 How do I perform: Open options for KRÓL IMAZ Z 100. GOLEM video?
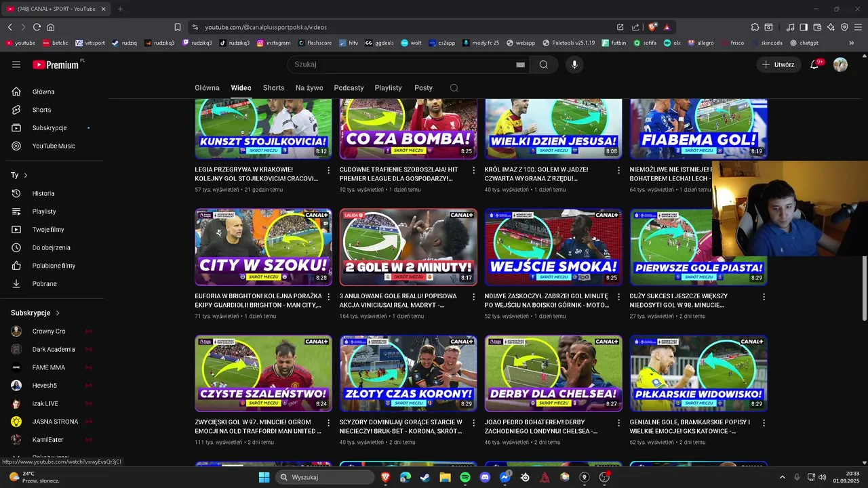619,170
